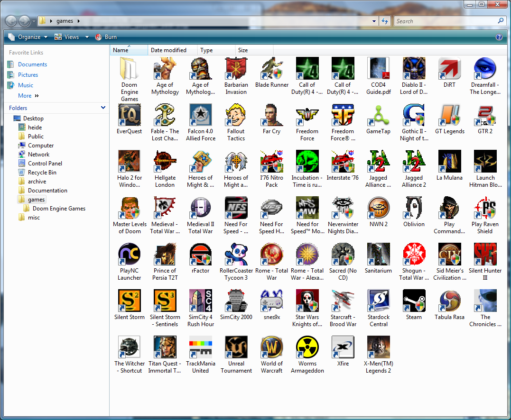The image size is (511, 420).
Task: Sort by the Type column header
Action: coord(216,50)
